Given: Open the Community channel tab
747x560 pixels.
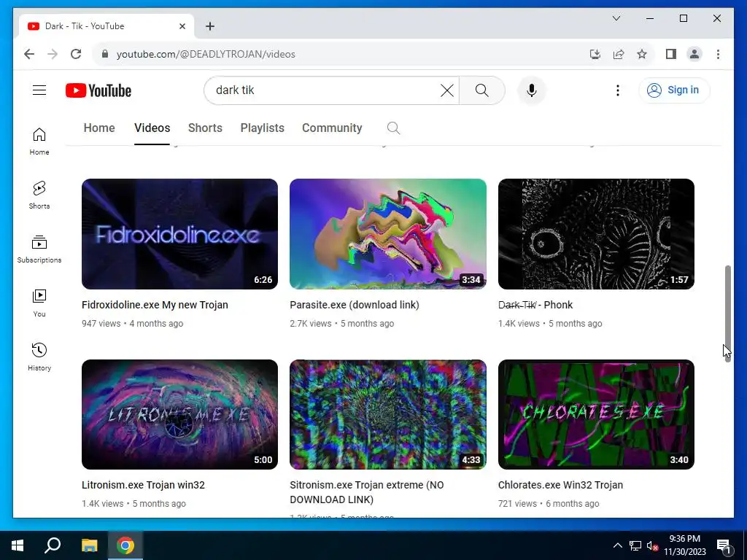Looking at the screenshot, I should pos(332,128).
